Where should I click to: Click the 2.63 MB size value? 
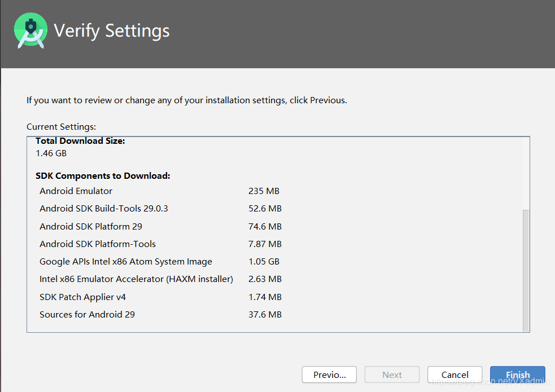click(265, 279)
